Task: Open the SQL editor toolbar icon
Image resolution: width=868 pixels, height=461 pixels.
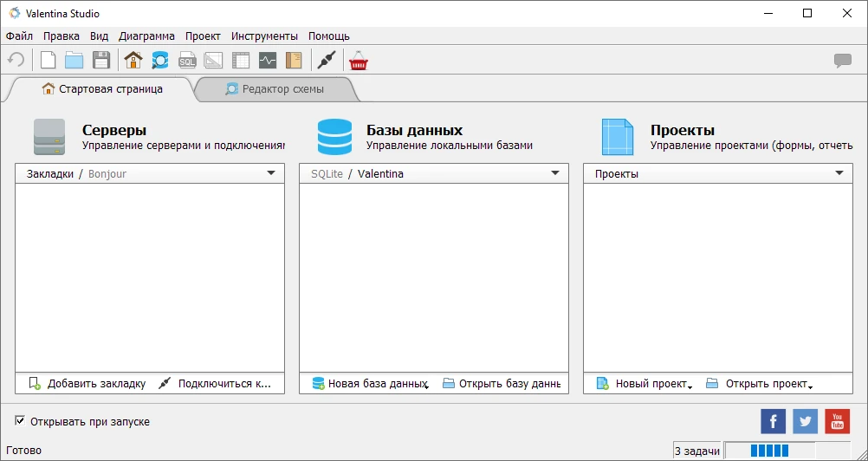Action: [x=186, y=61]
